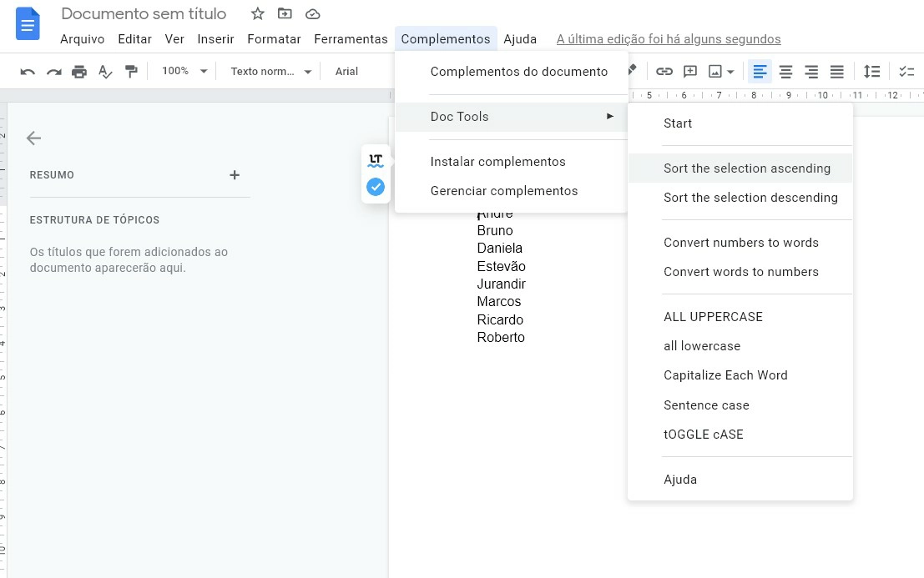Screen dimensions: 924x578
Task: Insert an image with the image icon
Action: [x=714, y=72]
